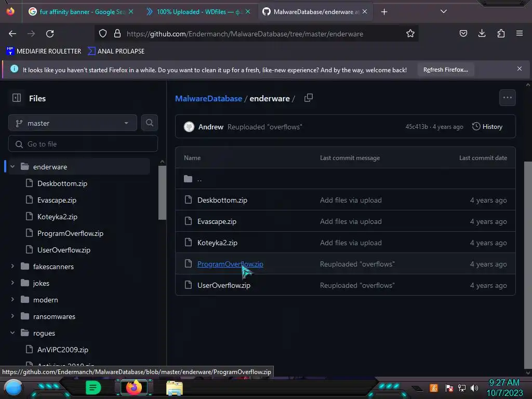Save page to Pocket

coord(463,33)
